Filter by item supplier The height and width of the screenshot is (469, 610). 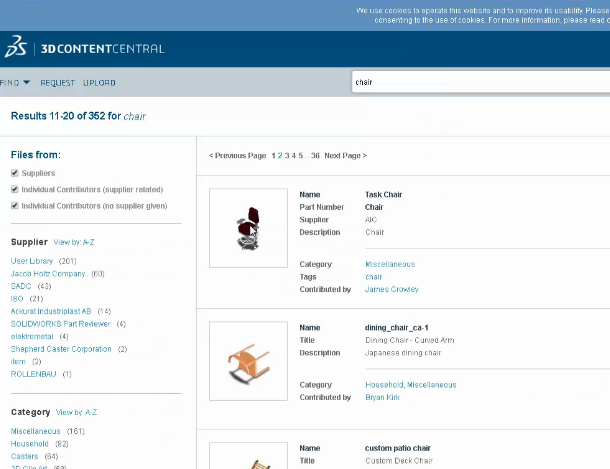[18, 361]
